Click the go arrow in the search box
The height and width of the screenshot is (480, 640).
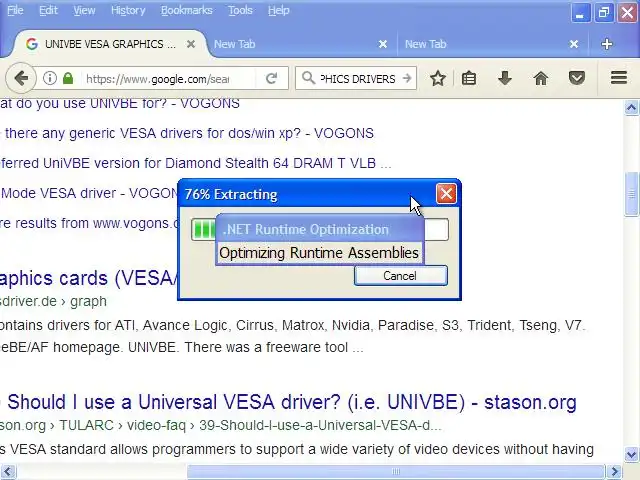pyautogui.click(x=407, y=78)
